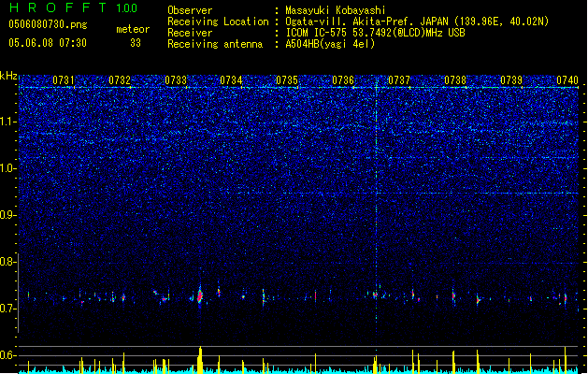Viewport: 588px width, 374px height.
Task: Click the 'Receiving Location' label
Action: [x=218, y=22]
